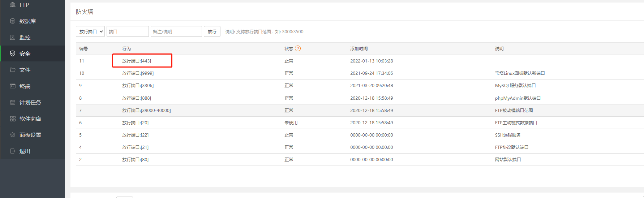Click the 行为 column header
This screenshot has height=198, width=644.
pos(126,48)
